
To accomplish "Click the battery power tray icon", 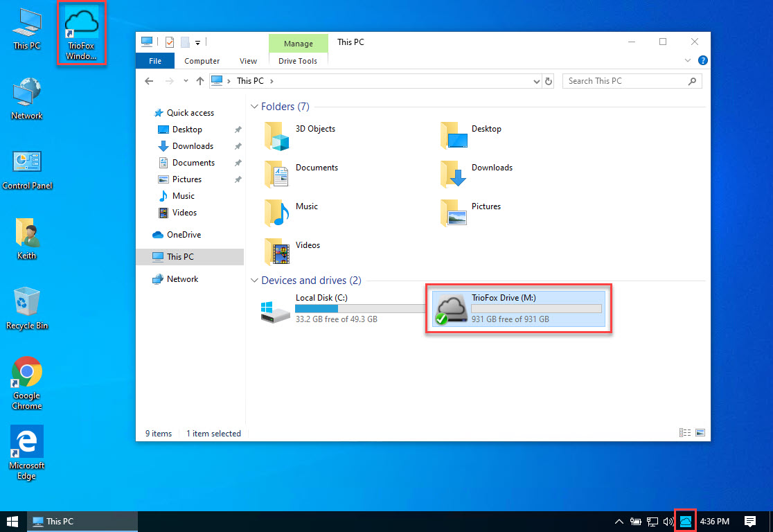I will pyautogui.click(x=635, y=521).
